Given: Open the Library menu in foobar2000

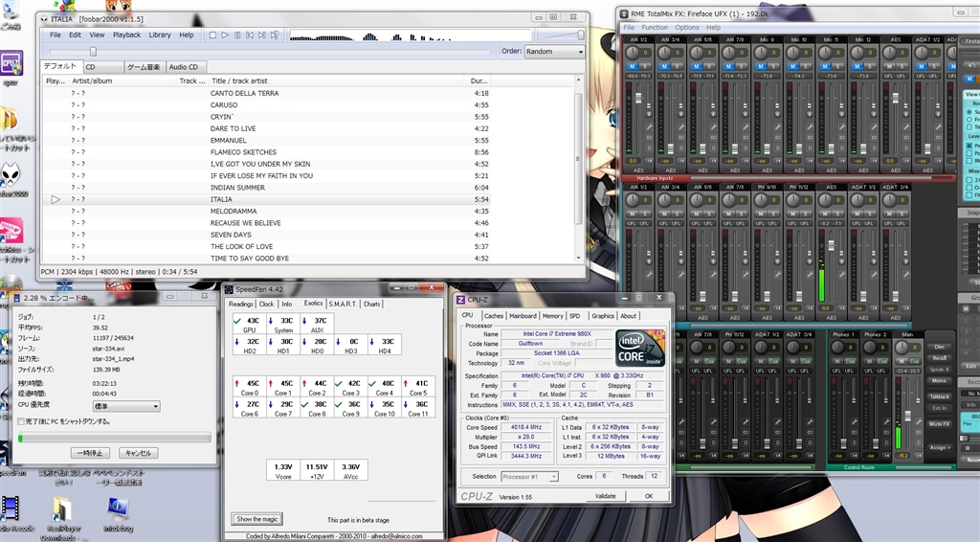Looking at the screenshot, I should point(160,35).
